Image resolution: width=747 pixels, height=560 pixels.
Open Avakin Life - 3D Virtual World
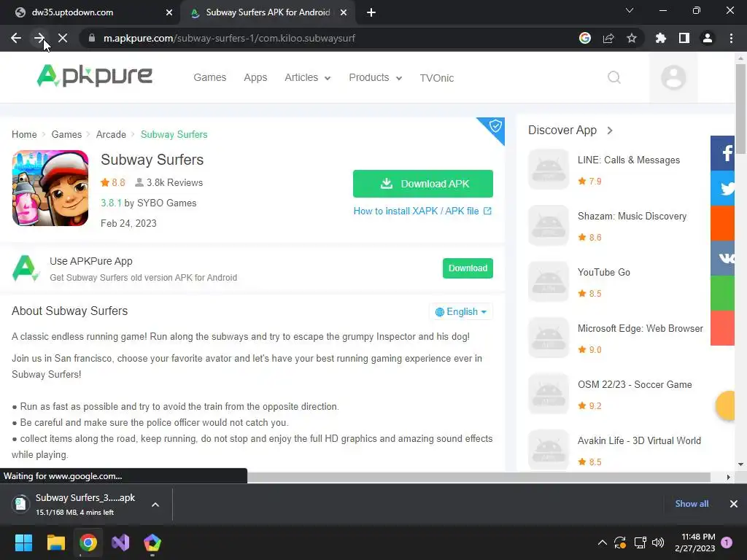pyautogui.click(x=639, y=441)
